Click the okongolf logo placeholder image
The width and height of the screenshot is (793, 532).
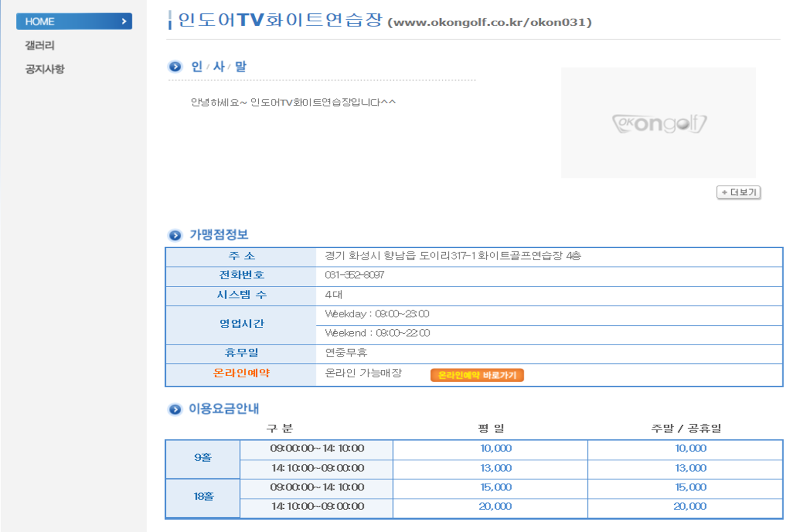pos(658,123)
